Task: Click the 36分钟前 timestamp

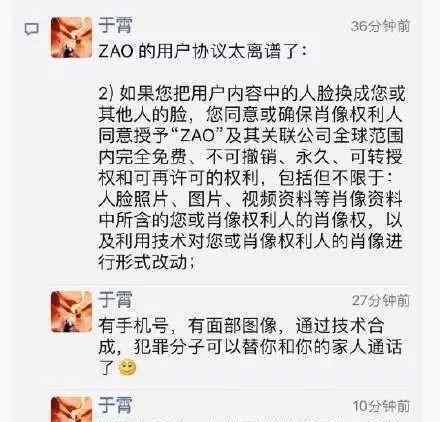Action: [x=380, y=26]
